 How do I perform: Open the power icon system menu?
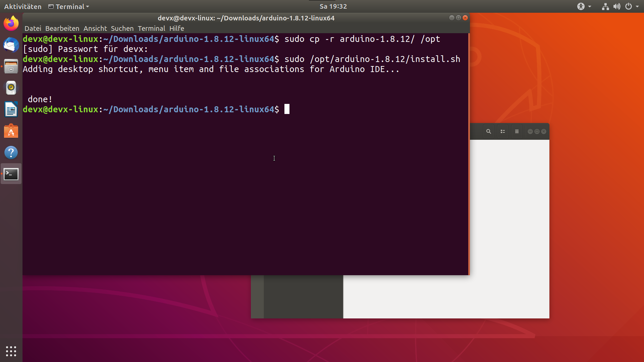pos(629,6)
